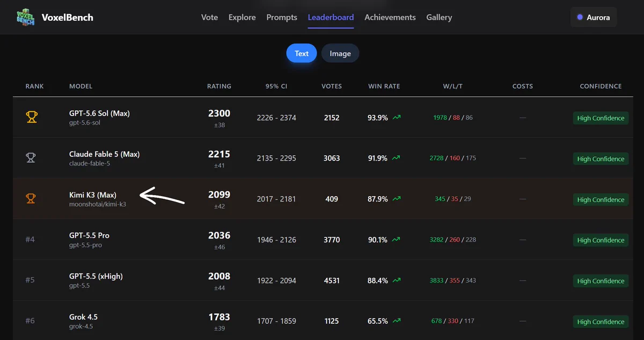This screenshot has width=644, height=340.
Task: Sort by the MODEL column header
Action: (x=81, y=86)
